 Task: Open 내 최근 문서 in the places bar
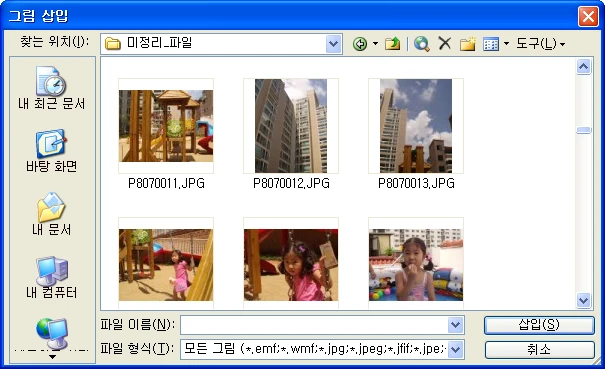pyautogui.click(x=51, y=88)
